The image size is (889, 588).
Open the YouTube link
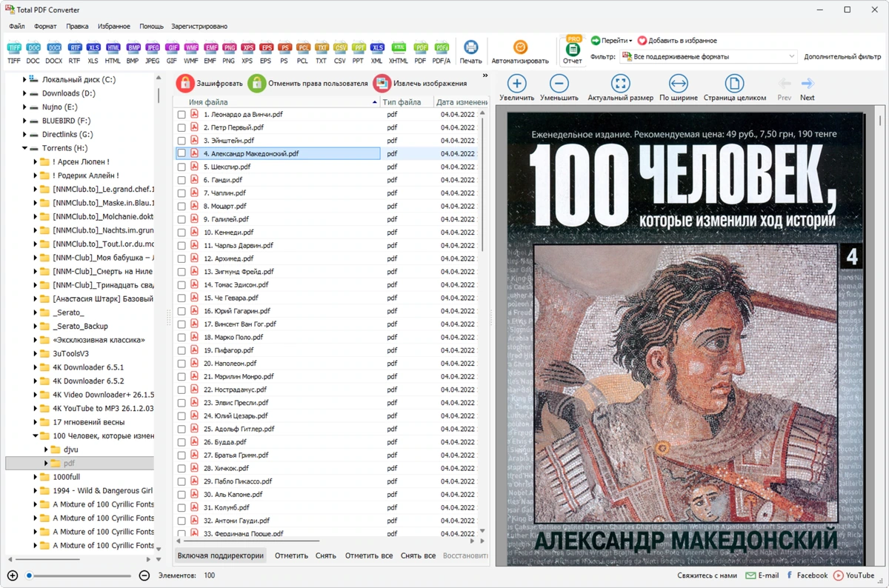pyautogui.click(x=854, y=575)
